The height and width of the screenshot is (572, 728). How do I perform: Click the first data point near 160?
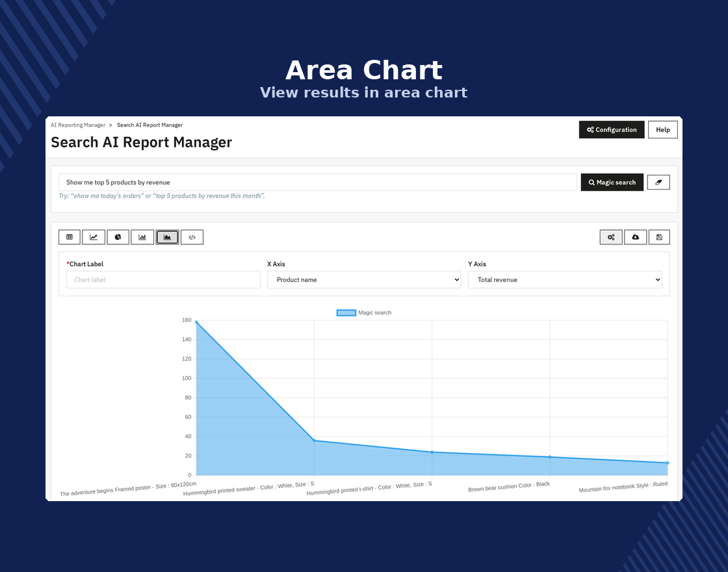point(196,322)
